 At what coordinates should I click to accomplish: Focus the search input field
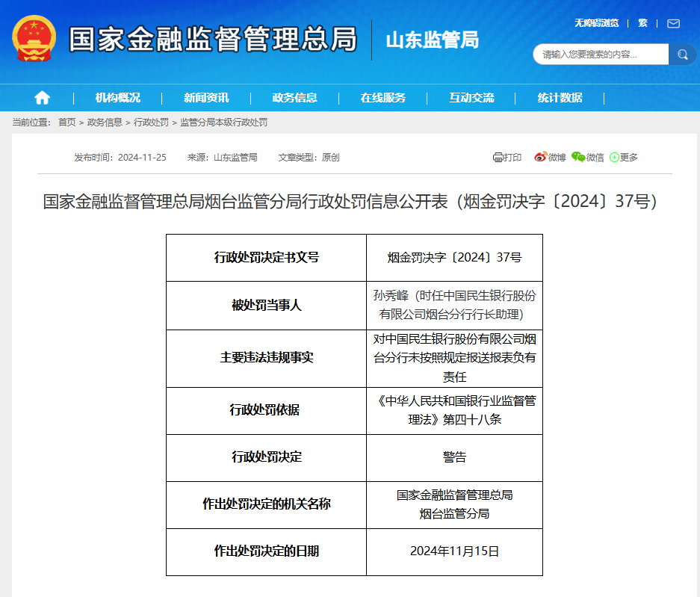[601, 55]
